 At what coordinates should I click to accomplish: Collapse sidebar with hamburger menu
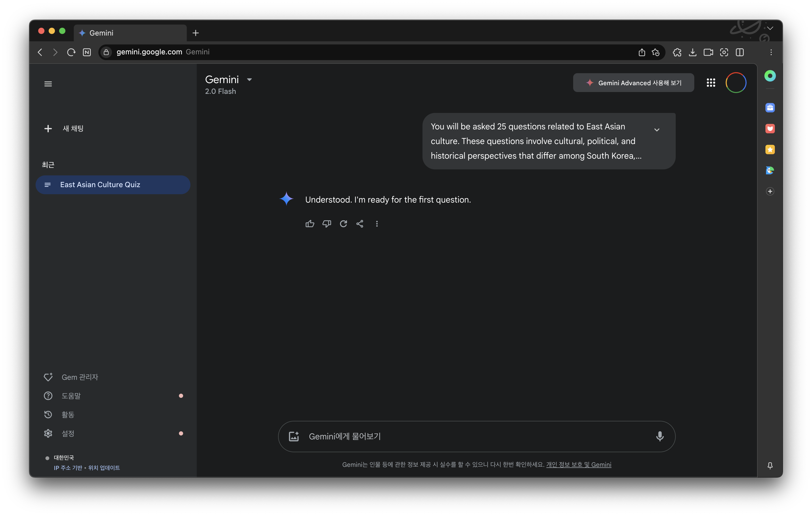[x=48, y=84]
